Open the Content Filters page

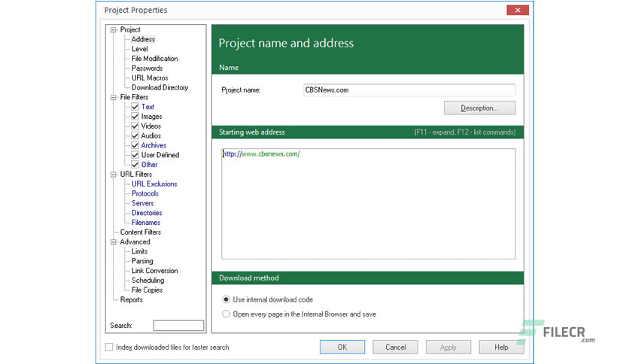point(141,232)
